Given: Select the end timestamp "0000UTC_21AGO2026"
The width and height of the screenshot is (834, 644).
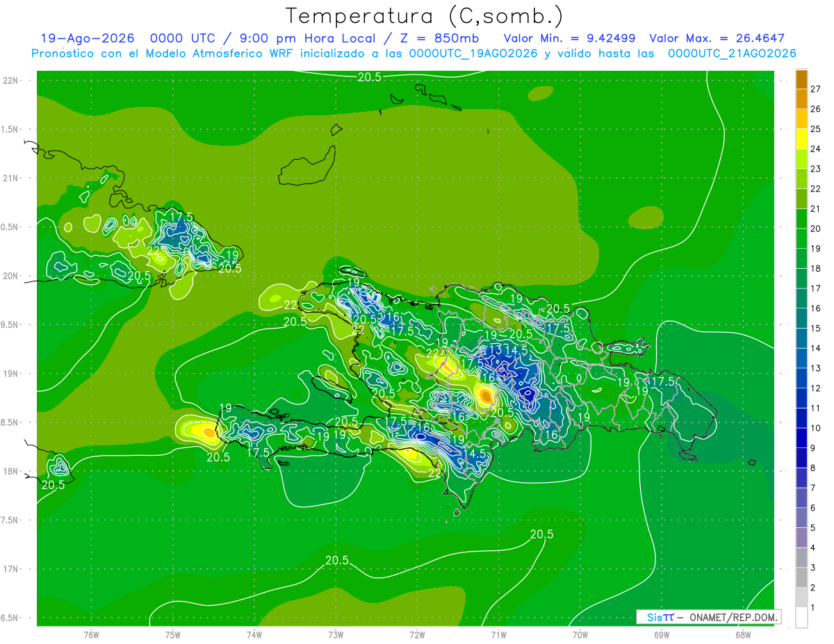Looking at the screenshot, I should 732,53.
